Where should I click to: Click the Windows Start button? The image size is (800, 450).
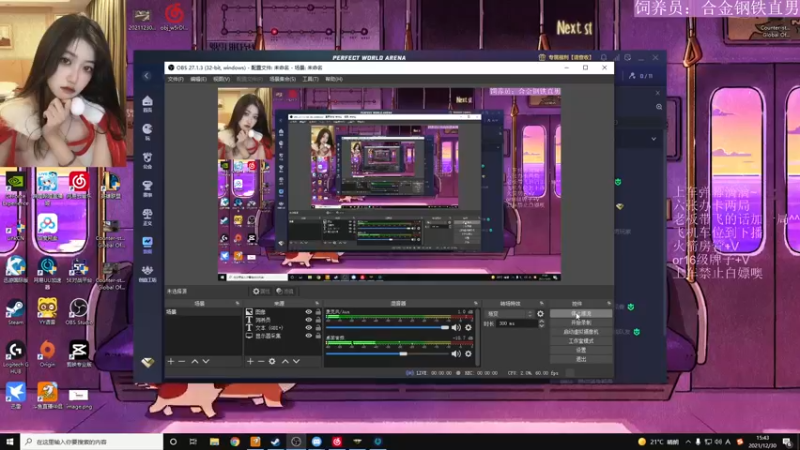point(10,442)
